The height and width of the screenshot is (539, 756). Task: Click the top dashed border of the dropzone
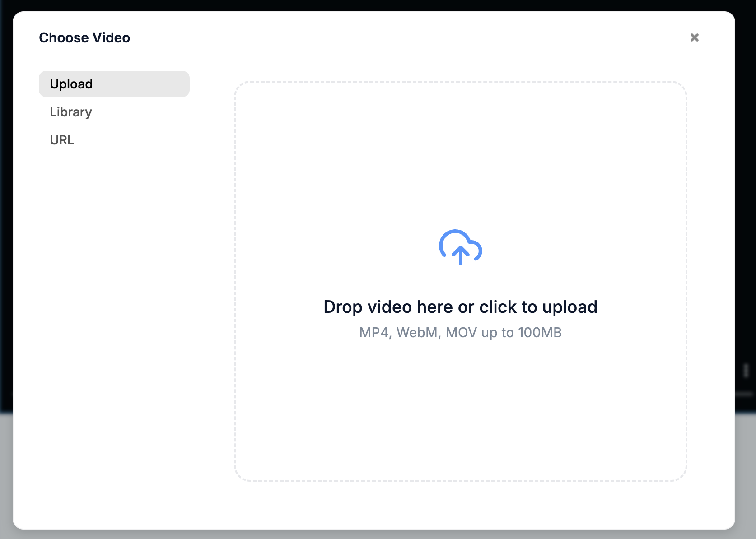[460, 82]
